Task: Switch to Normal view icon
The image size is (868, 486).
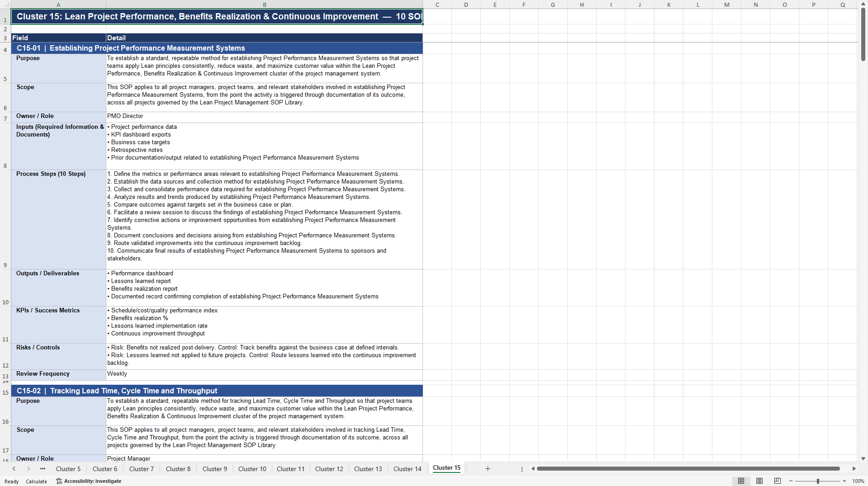Action: click(741, 481)
